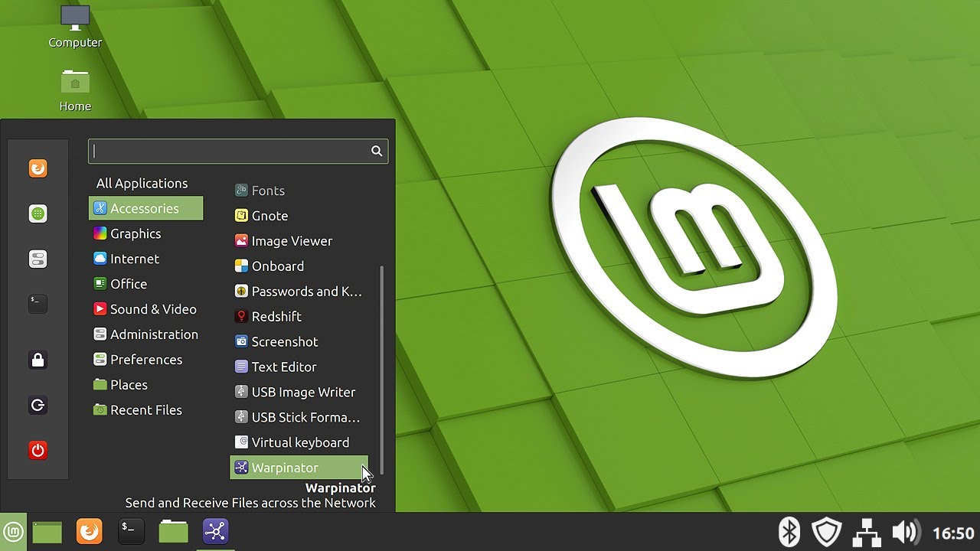This screenshot has height=551, width=980.
Task: Open Software Manager from the menu sidebar
Action: (38, 214)
